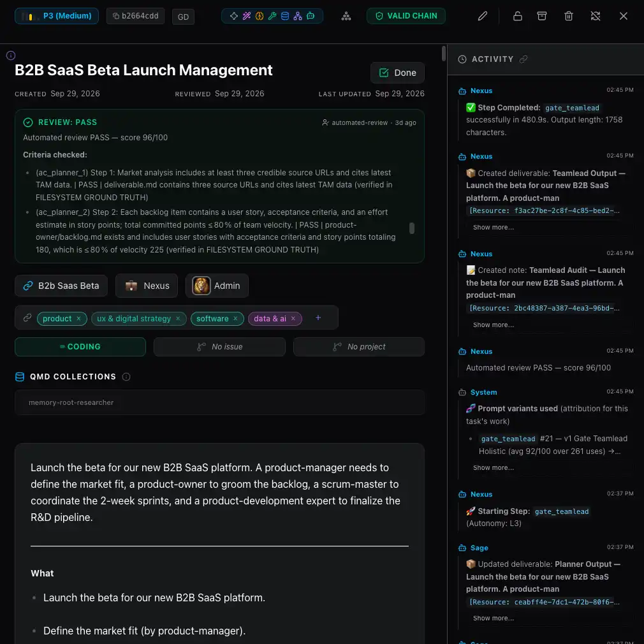Click the Activity clock icon

462,59
